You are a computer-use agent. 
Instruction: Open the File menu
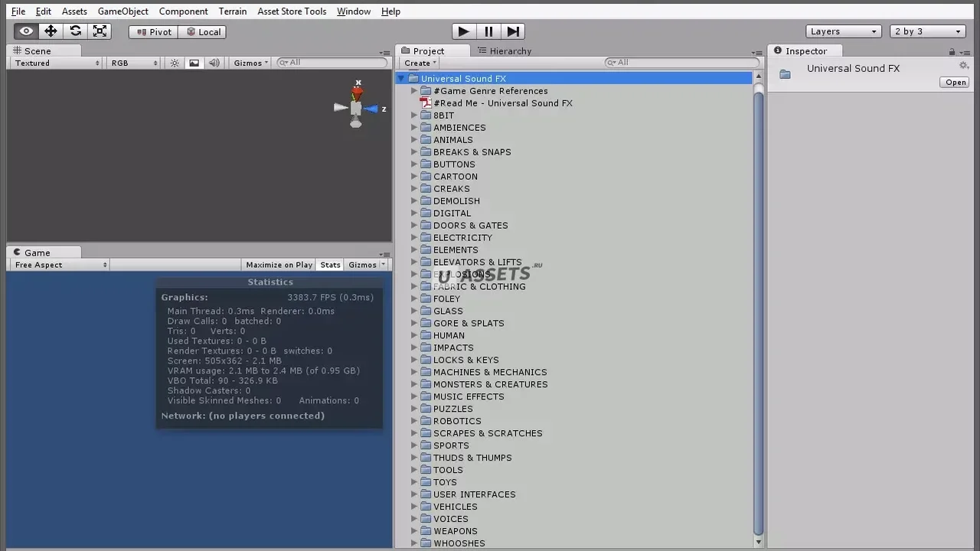coord(18,11)
